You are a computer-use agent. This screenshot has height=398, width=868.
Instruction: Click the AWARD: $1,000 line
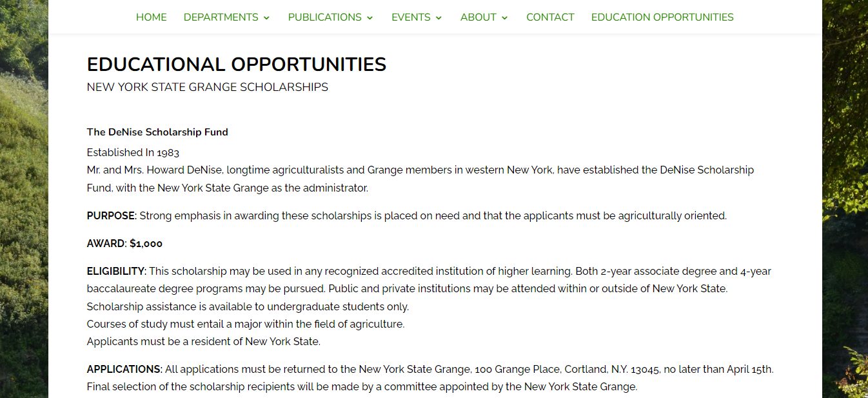click(124, 244)
